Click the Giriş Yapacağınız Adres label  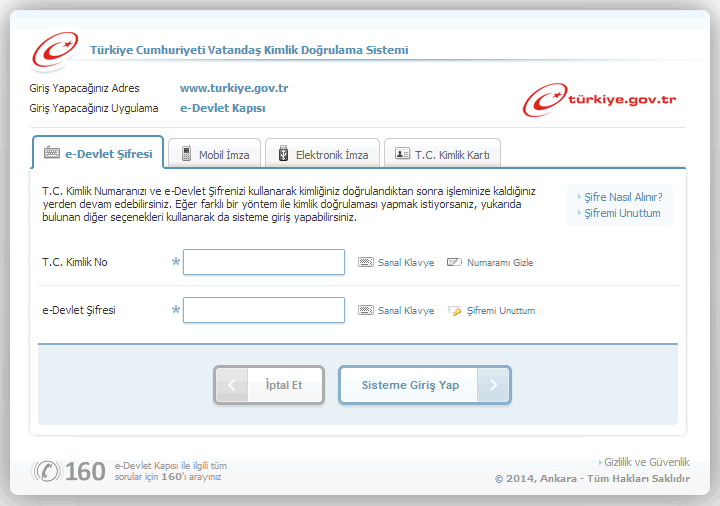84,88
